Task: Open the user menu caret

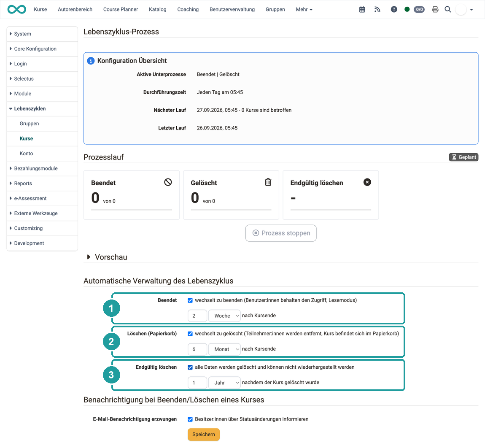Action: (472, 10)
